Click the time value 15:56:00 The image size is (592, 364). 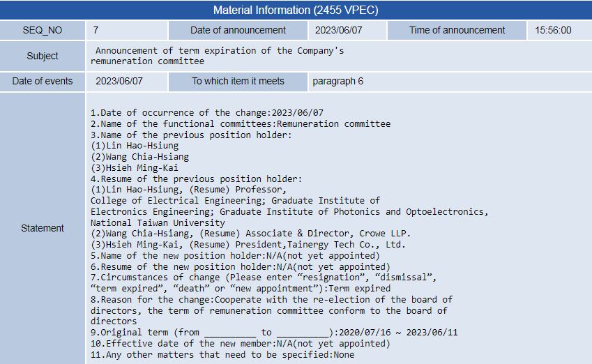pos(553,30)
